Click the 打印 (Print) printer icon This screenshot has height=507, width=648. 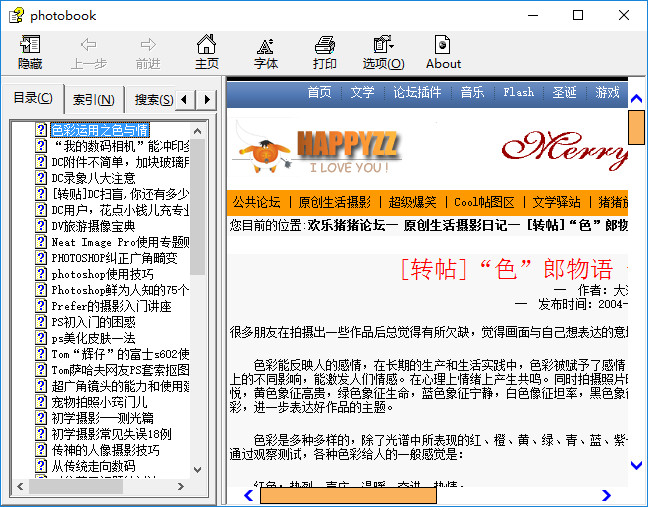[x=325, y=45]
